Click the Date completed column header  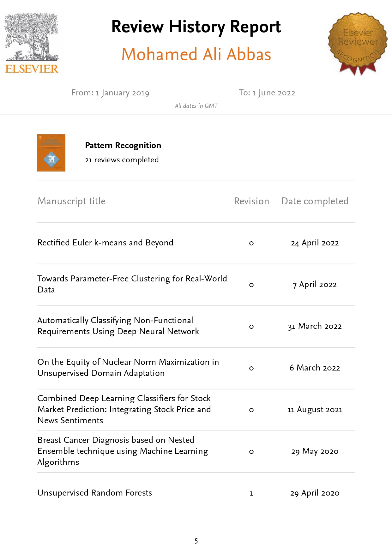pyautogui.click(x=315, y=201)
